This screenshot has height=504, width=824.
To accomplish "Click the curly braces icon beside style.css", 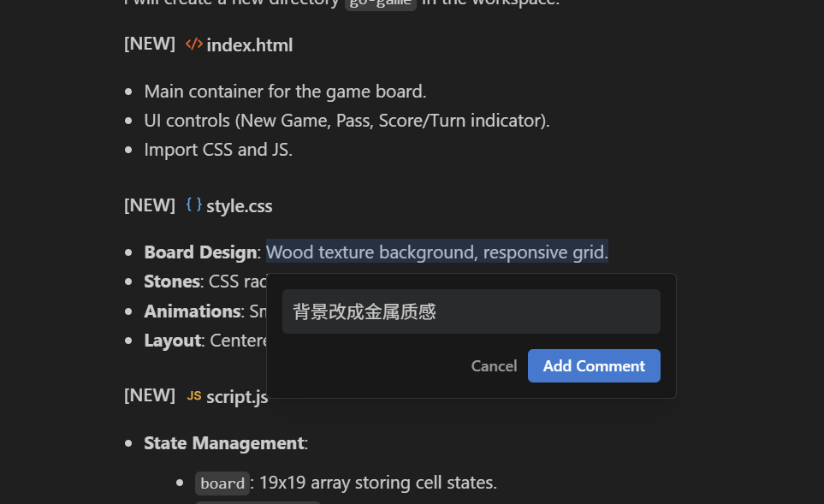I will 194,205.
